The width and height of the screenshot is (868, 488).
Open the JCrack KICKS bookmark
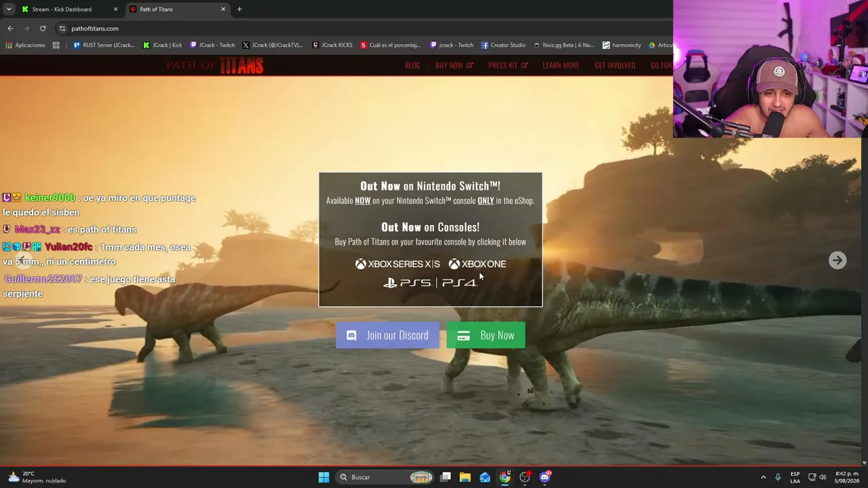coord(332,45)
